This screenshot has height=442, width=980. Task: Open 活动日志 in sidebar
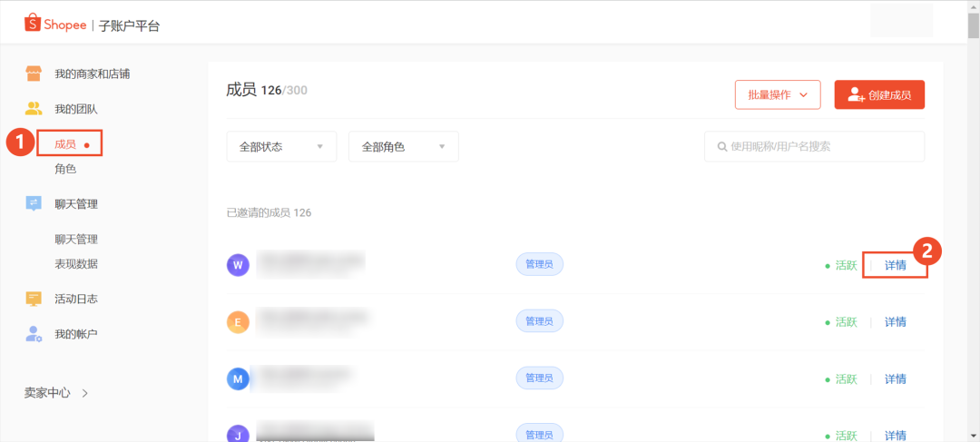point(75,299)
